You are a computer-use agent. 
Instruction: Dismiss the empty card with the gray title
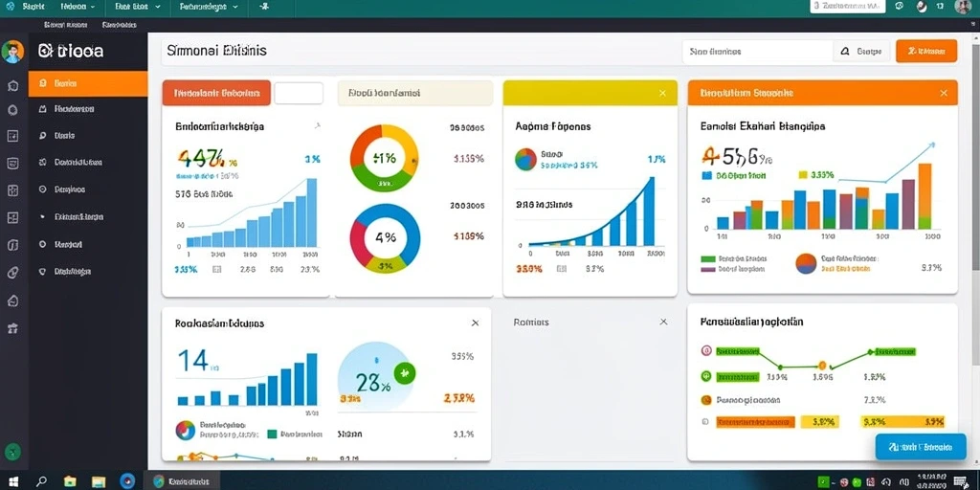(x=663, y=322)
